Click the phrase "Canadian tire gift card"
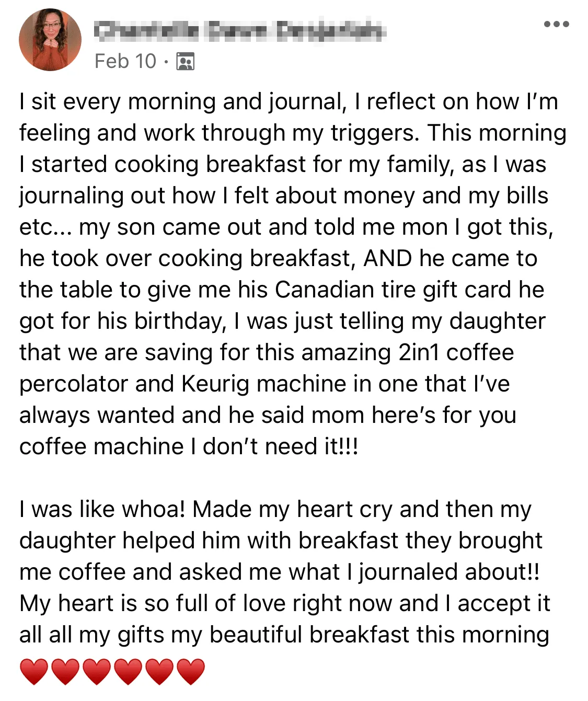Image resolution: width=588 pixels, height=701 pixels. pos(393,290)
